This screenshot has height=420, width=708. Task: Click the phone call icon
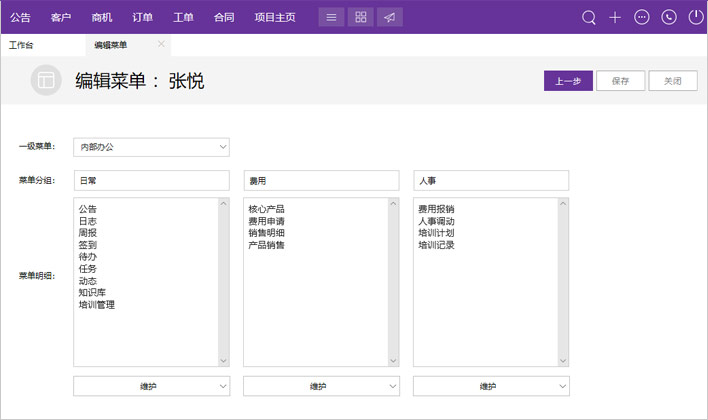[669, 17]
